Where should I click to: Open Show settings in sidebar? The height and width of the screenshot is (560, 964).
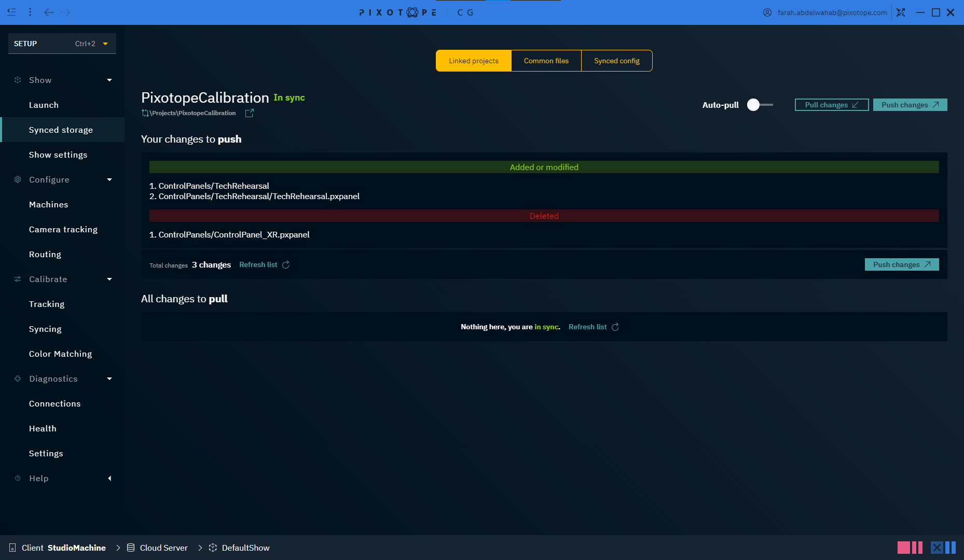tap(62, 155)
